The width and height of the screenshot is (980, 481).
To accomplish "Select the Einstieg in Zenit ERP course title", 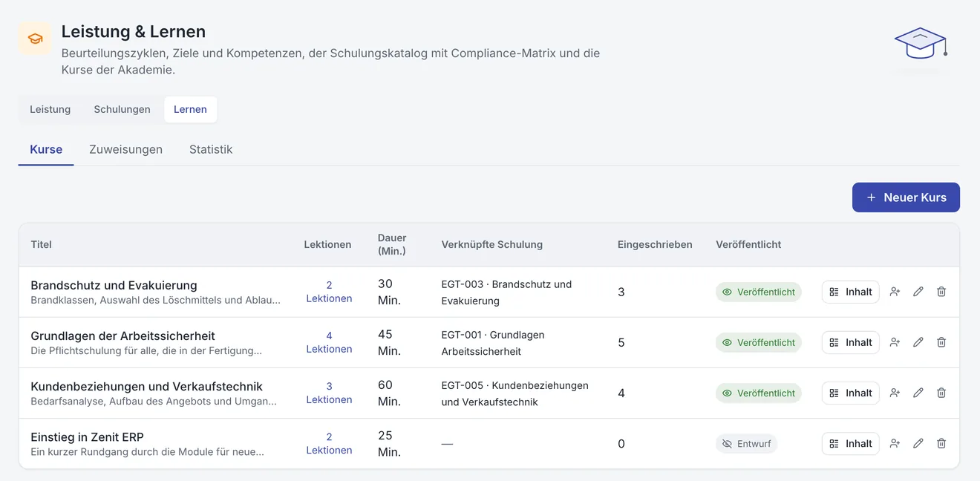I will (87, 436).
